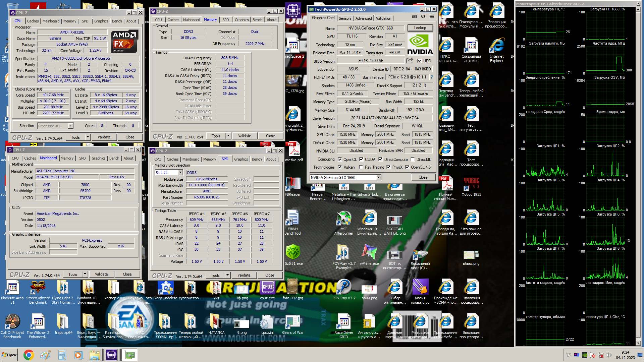Click the BIOS export share icon
Screen dimensions: 644x362
point(410,61)
